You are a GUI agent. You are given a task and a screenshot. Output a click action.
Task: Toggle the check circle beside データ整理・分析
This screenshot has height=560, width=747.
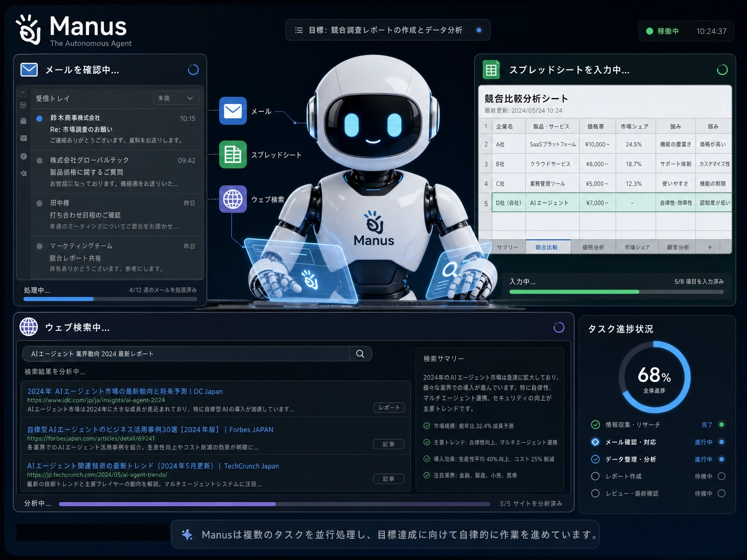(595, 459)
